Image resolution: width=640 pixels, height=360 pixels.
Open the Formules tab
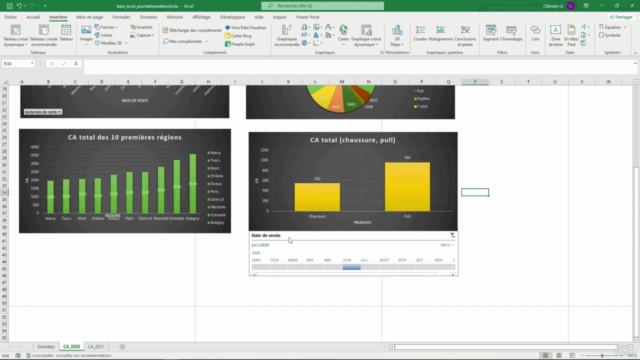coord(121,17)
